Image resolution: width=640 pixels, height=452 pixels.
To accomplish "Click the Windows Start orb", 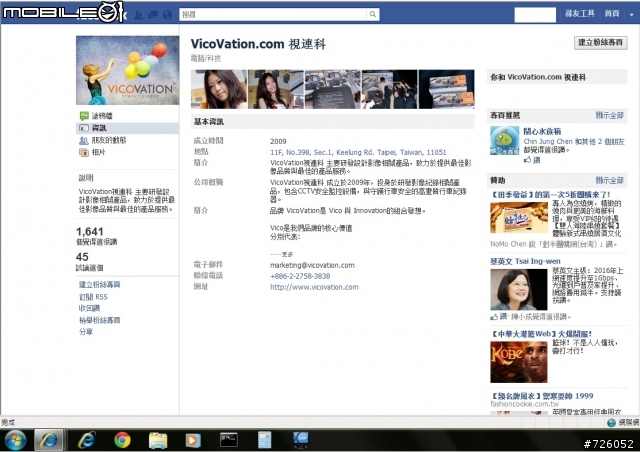I will tap(16, 440).
